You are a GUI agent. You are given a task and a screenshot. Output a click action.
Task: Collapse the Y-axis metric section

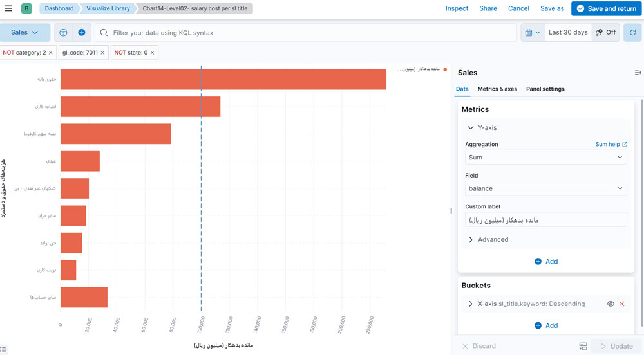click(x=471, y=128)
